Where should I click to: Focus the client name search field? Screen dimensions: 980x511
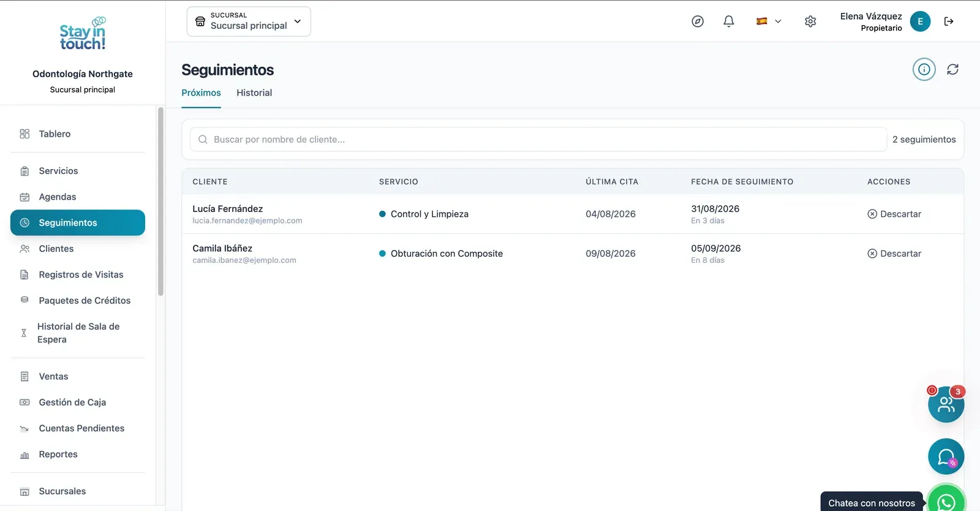tap(538, 140)
